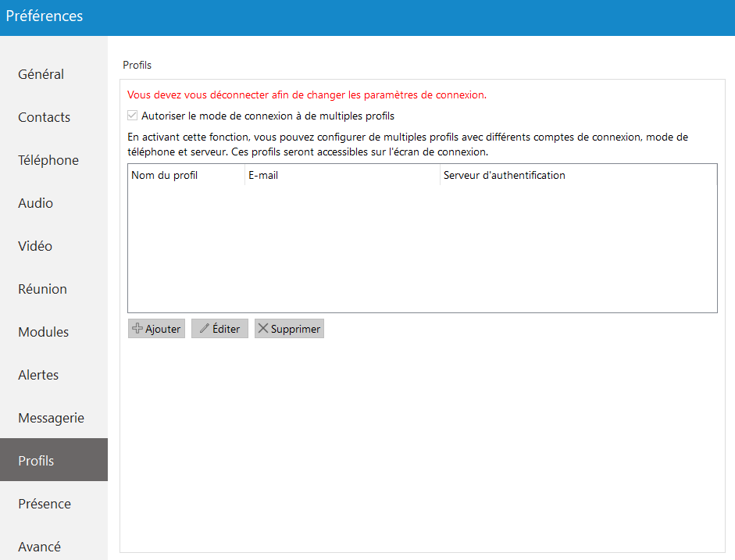Screen dimensions: 735x560
Task: Show the Modules section
Action: [x=53, y=332]
